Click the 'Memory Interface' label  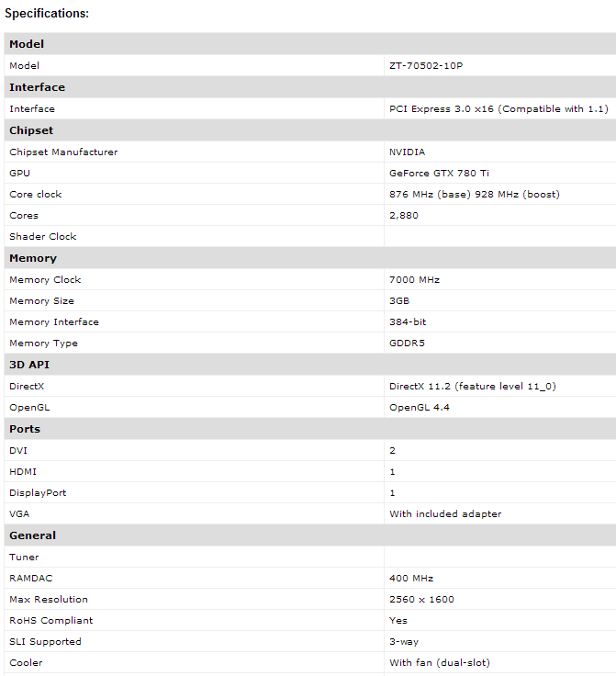pos(54,321)
